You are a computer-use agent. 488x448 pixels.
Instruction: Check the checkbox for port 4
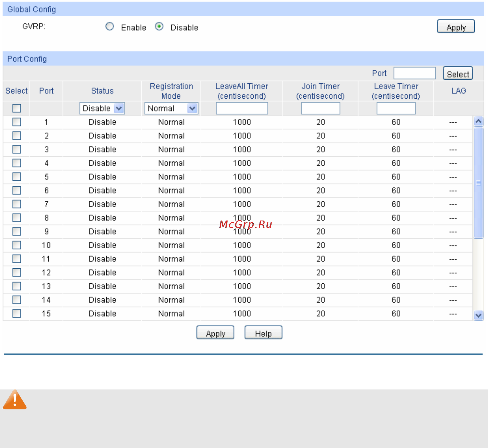(x=17, y=163)
